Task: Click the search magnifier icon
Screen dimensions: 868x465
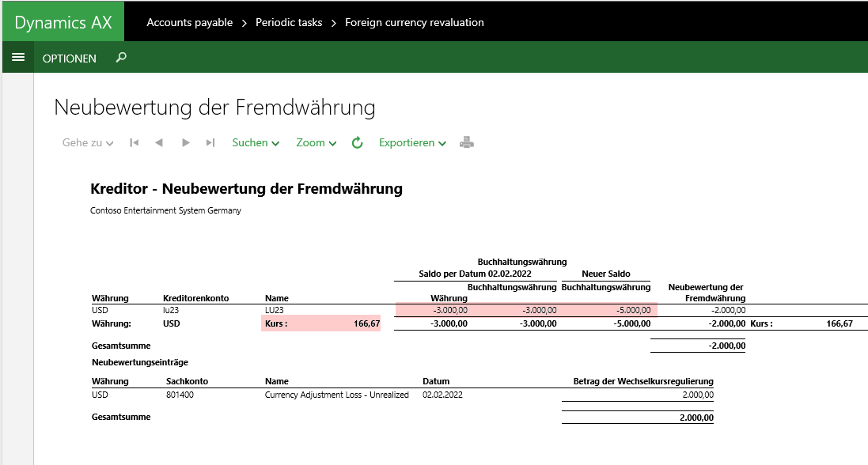Action: click(121, 58)
